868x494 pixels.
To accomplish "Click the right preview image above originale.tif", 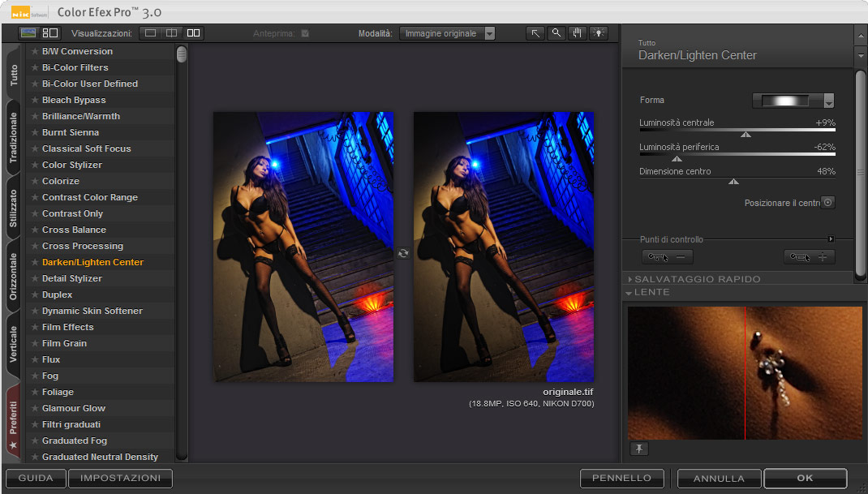I will pyautogui.click(x=504, y=247).
